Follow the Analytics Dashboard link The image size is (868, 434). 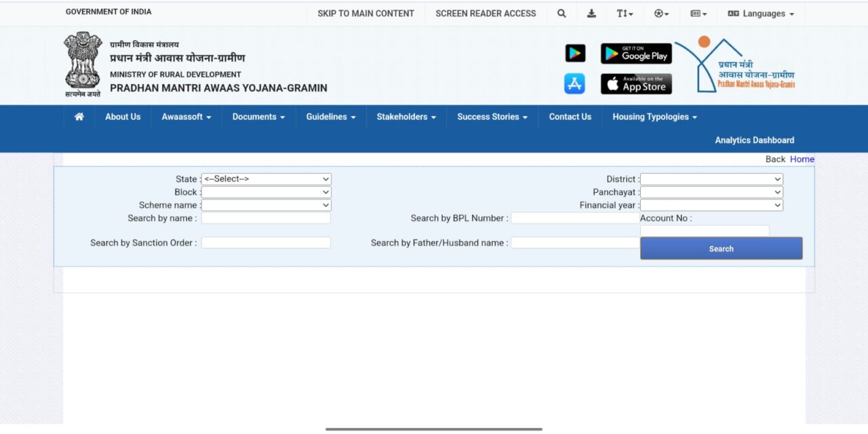point(754,140)
